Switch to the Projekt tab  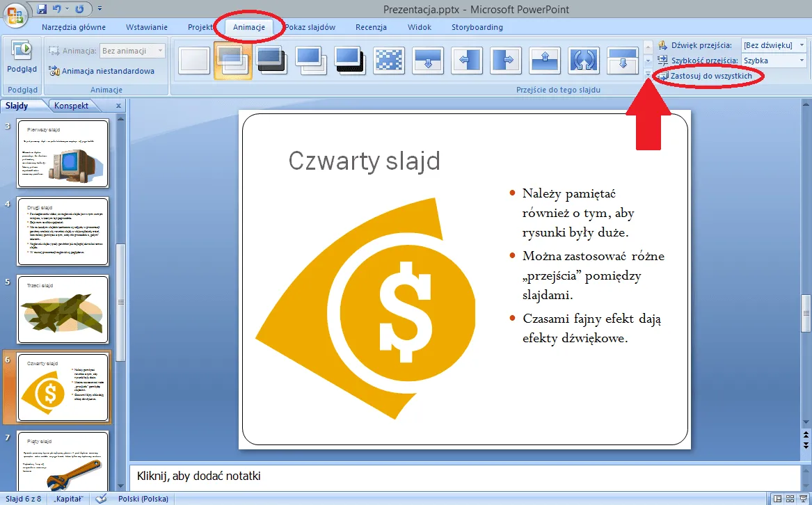[200, 27]
